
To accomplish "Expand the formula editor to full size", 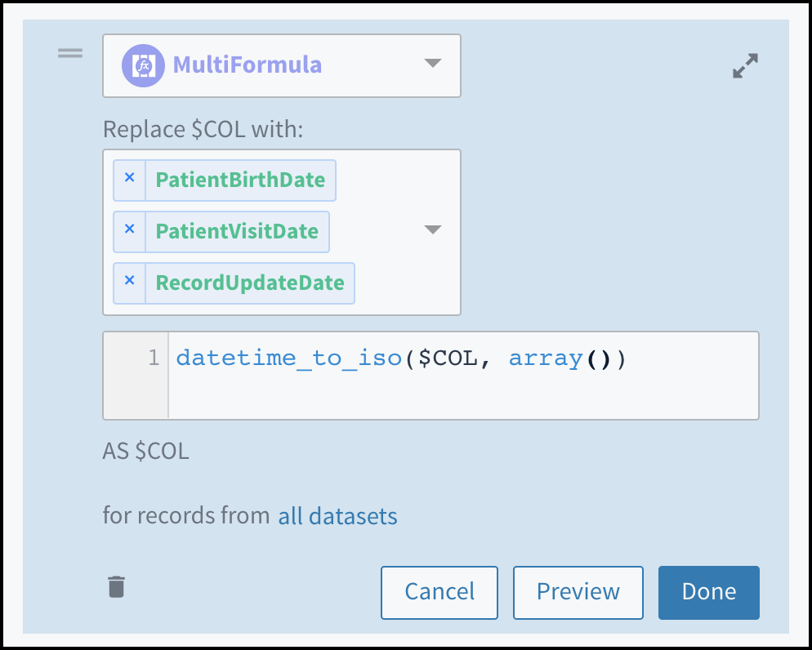I will [x=745, y=66].
